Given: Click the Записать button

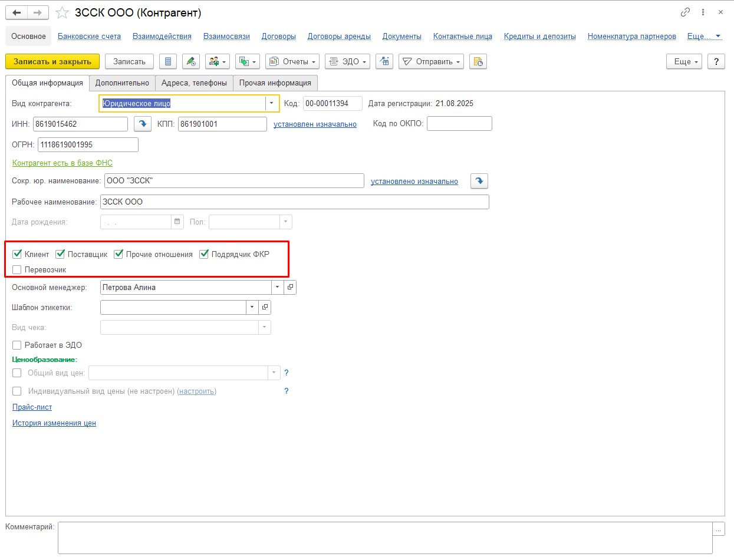Looking at the screenshot, I should point(129,61).
